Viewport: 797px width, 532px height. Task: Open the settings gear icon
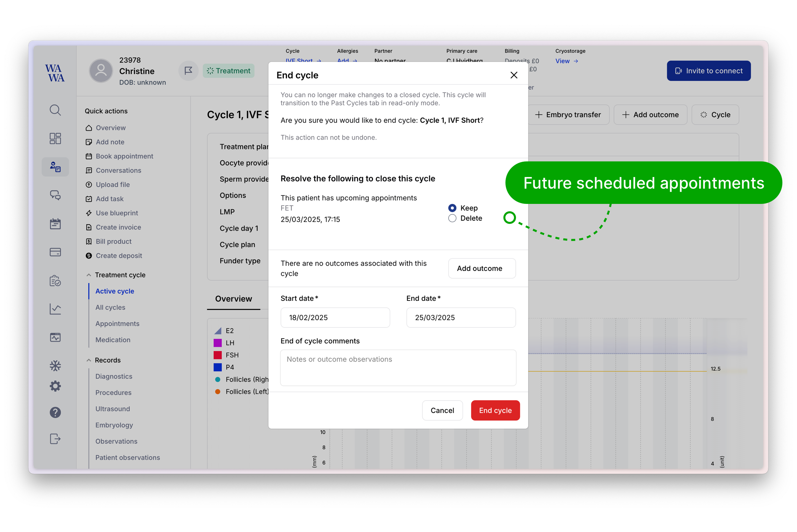tap(55, 386)
